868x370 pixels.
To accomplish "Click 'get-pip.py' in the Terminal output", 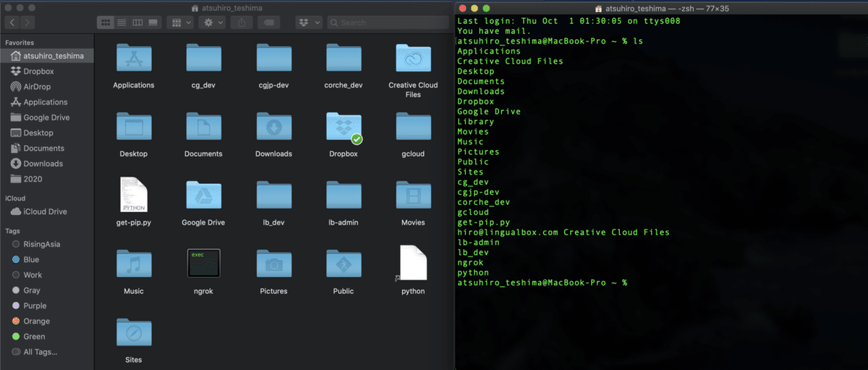I will pos(483,222).
